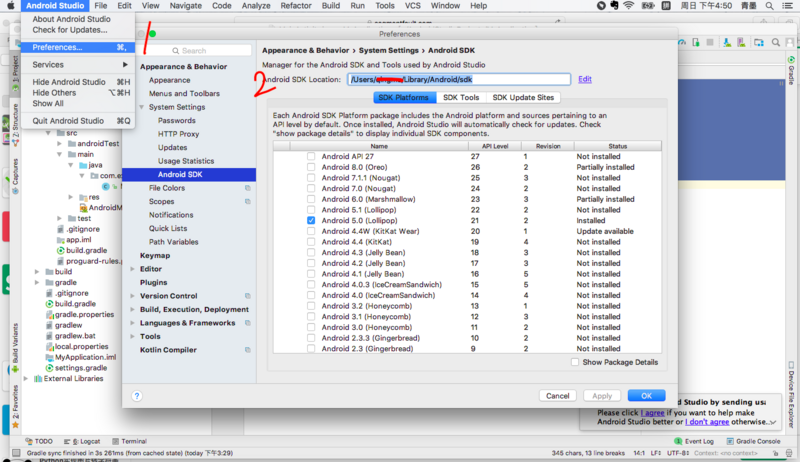Expand the build folder in project tree
Image resolution: width=800 pixels, height=462 pixels.
click(x=37, y=272)
